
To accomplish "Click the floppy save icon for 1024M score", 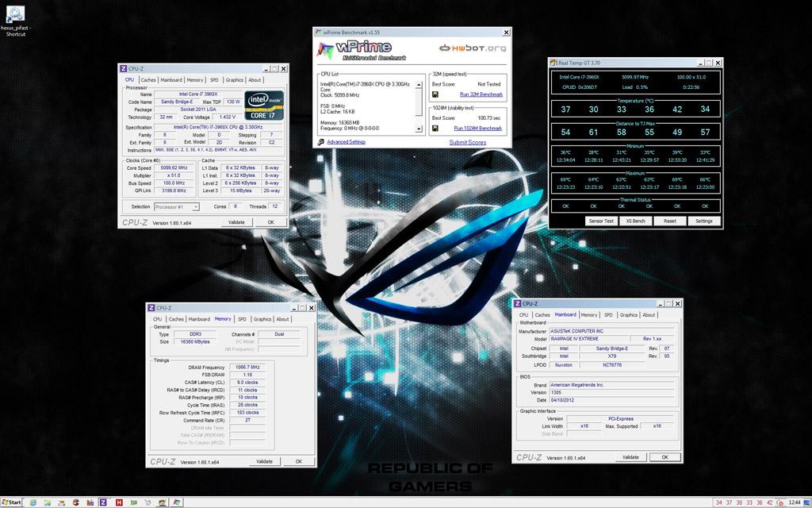I will coord(435,128).
